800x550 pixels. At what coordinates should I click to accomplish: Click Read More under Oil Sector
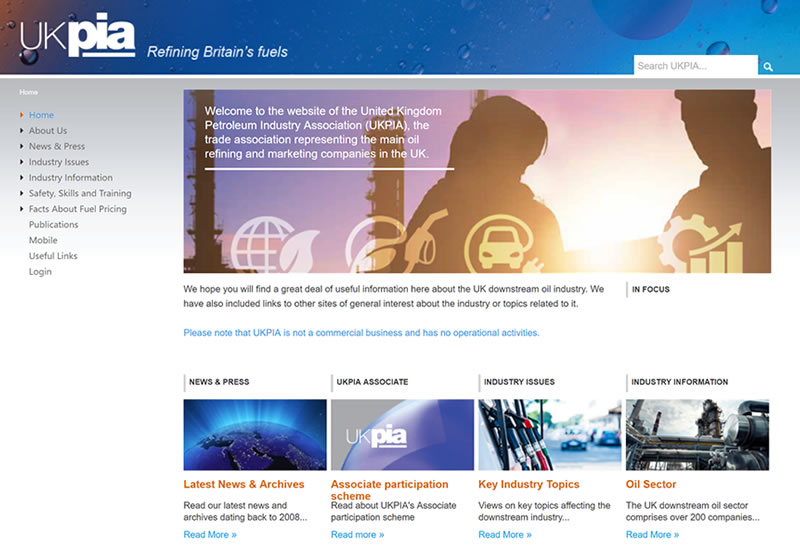coord(652,535)
